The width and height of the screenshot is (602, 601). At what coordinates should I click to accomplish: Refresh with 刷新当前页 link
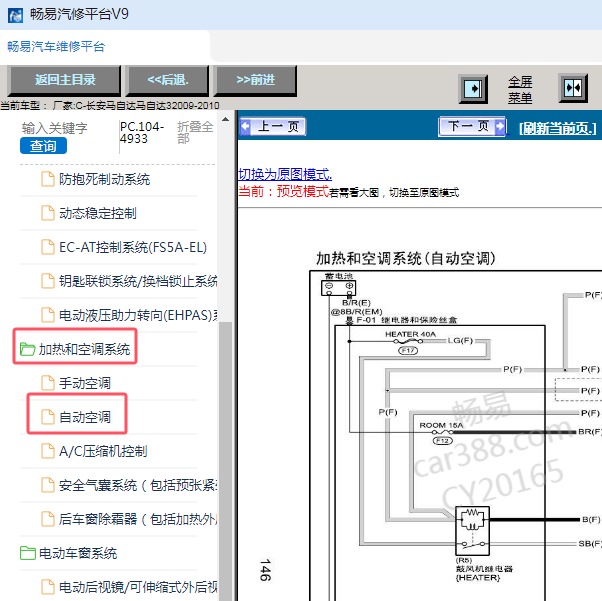click(x=557, y=128)
